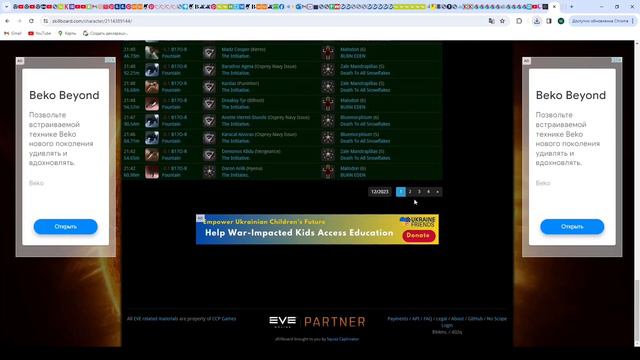Open the green Chrome profile avatar
Viewport: 640px width, 360px height.
coord(561,21)
